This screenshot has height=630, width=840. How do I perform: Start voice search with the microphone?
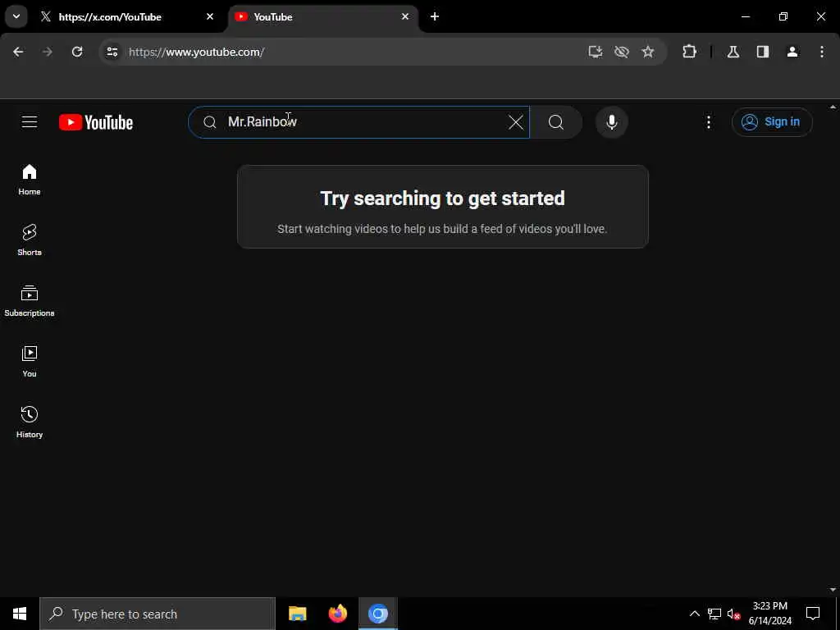click(611, 122)
